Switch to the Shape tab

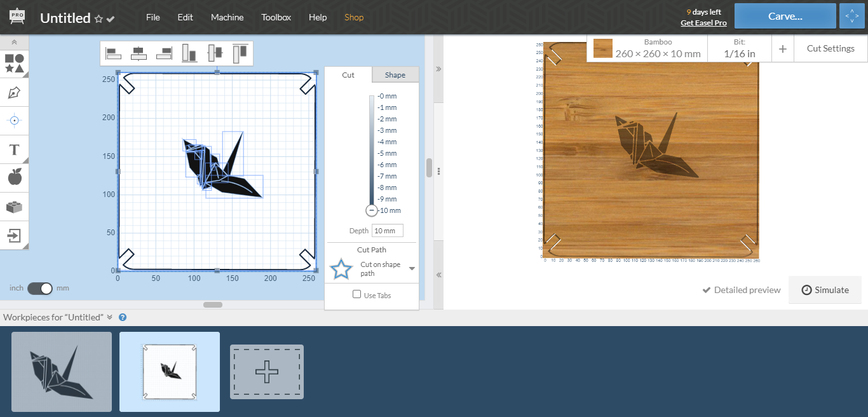(x=395, y=74)
